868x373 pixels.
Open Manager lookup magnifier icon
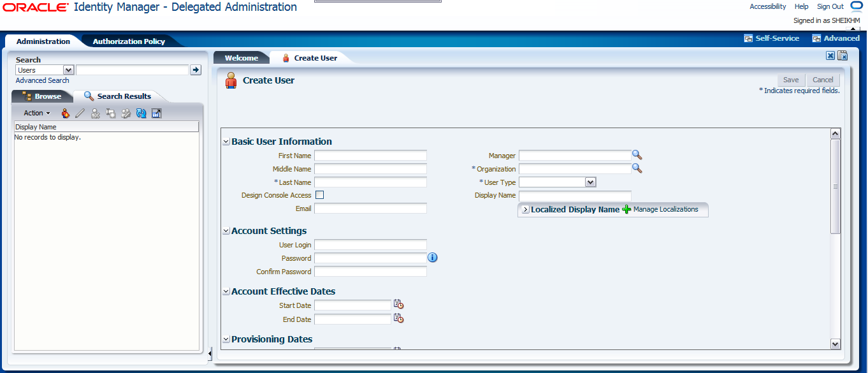click(637, 155)
